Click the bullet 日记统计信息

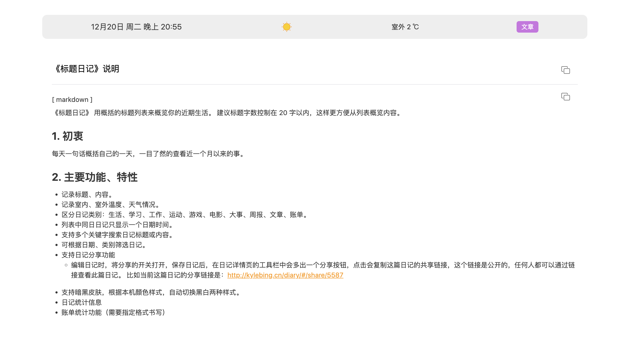click(82, 302)
